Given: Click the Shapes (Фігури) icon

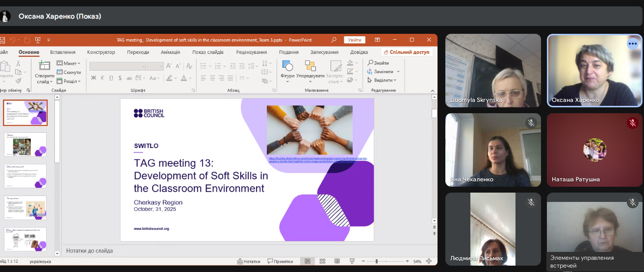Looking at the screenshot, I should tap(287, 66).
